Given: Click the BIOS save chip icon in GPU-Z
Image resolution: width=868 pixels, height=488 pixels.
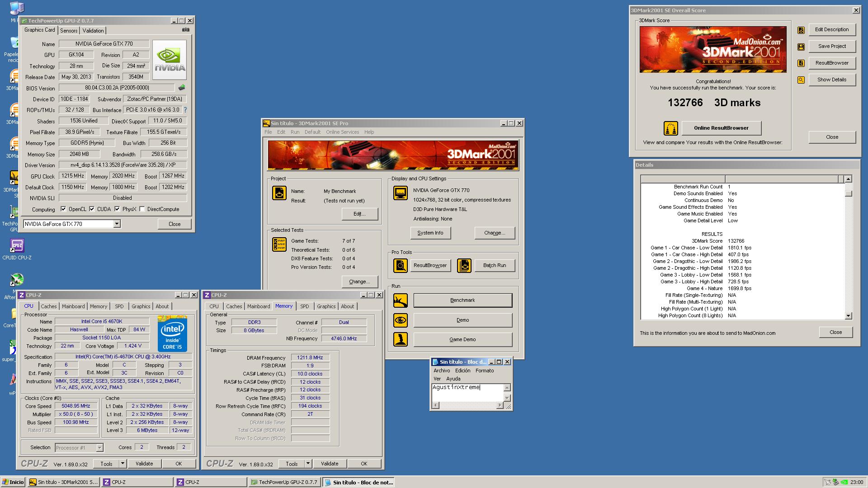Looking at the screenshot, I should pyautogui.click(x=182, y=88).
